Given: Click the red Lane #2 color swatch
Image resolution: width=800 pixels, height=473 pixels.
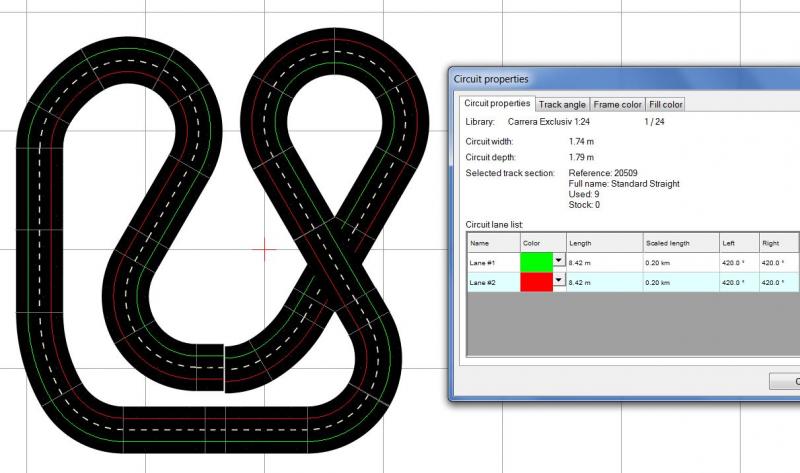Looking at the screenshot, I should tap(536, 283).
